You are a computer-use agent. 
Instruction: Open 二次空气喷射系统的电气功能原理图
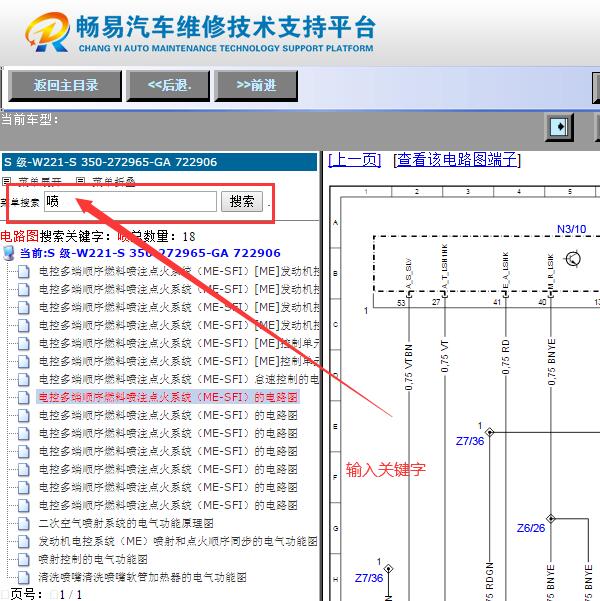(126, 523)
